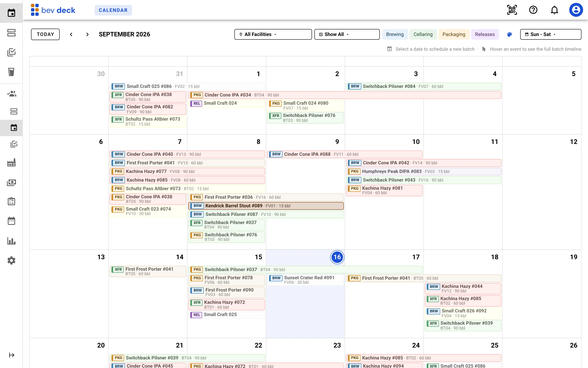Open Small Craft 026 #092 event

click(463, 313)
